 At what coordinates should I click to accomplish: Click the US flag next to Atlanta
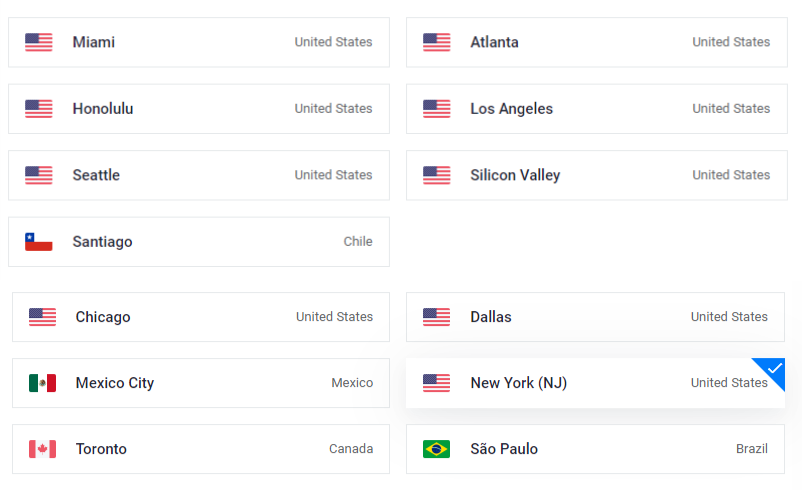(x=437, y=42)
